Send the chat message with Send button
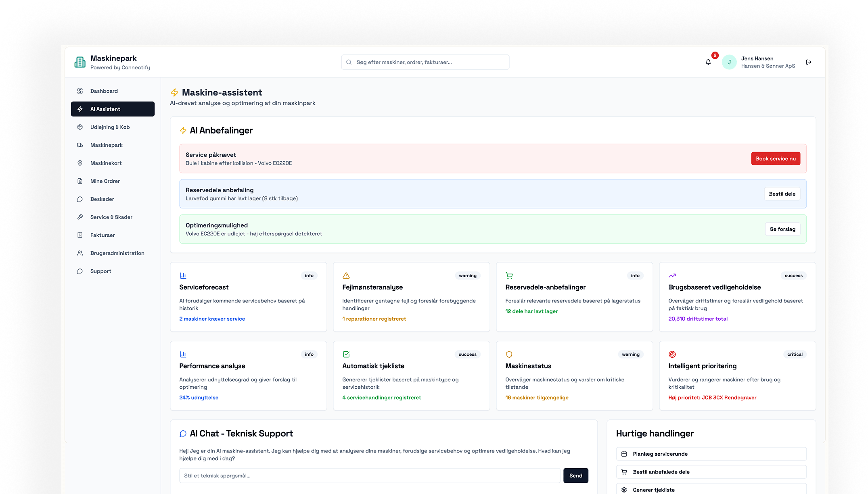 click(575, 475)
